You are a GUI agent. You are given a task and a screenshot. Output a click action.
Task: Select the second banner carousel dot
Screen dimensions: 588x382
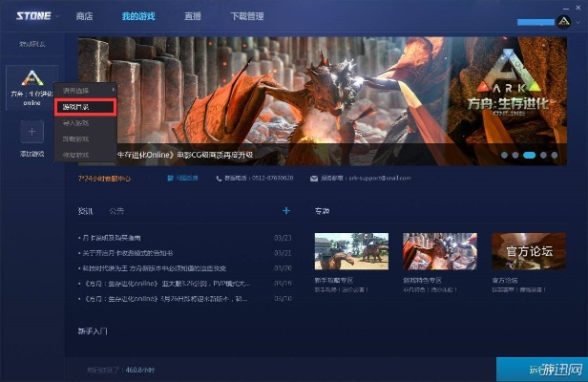click(515, 155)
